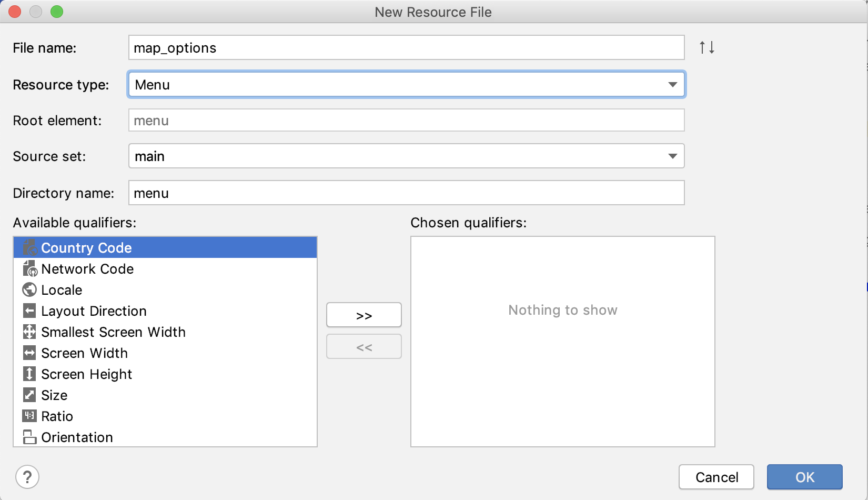Click the Screen Height icon
This screenshot has width=868, height=500.
(x=29, y=374)
